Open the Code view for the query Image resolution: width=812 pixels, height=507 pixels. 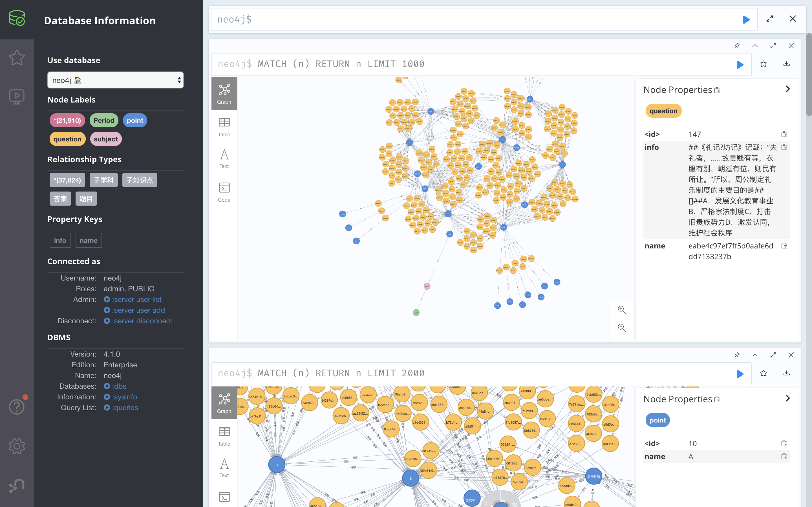[x=224, y=192]
